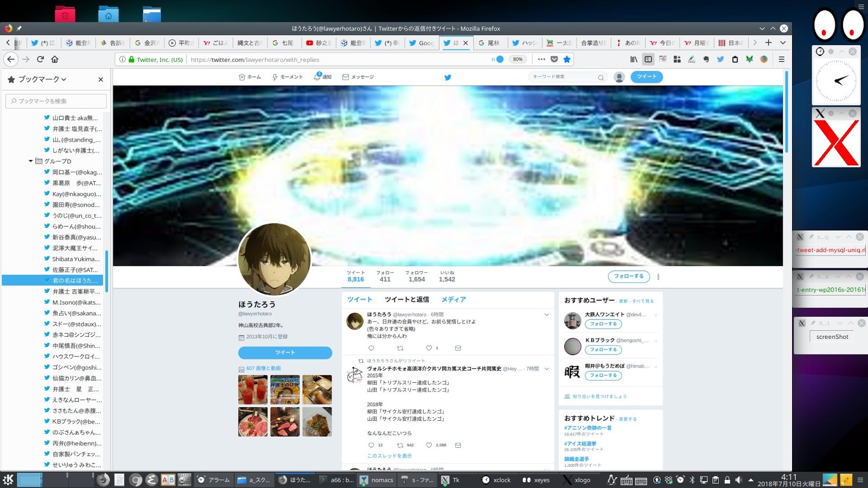Go to the Firefox home page
Screen dimensions: 868x488
point(55,59)
